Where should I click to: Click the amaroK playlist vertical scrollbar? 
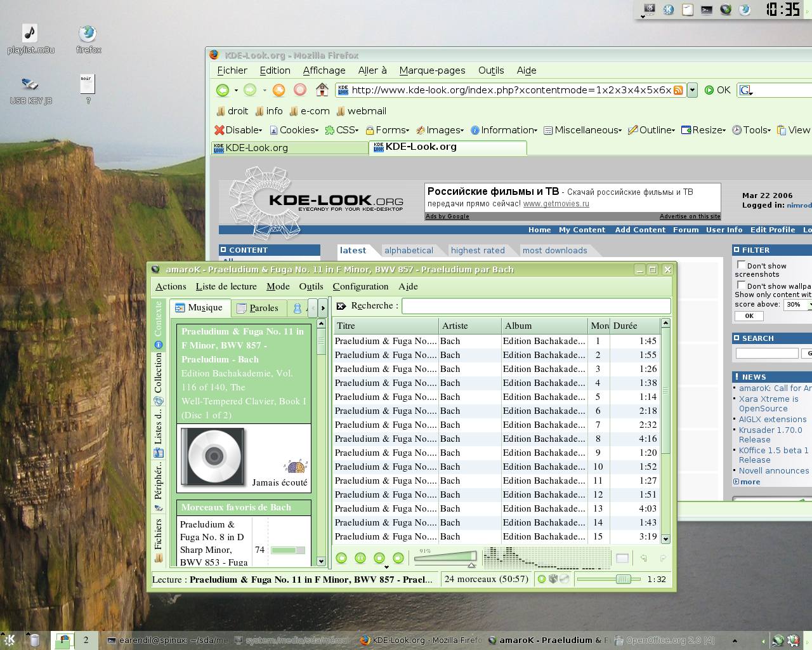pos(665,431)
